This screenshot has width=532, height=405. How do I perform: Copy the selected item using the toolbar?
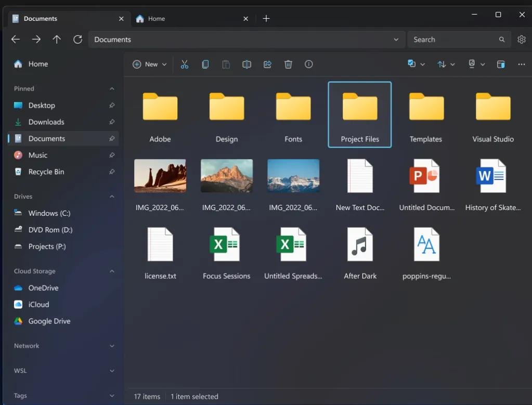point(205,64)
